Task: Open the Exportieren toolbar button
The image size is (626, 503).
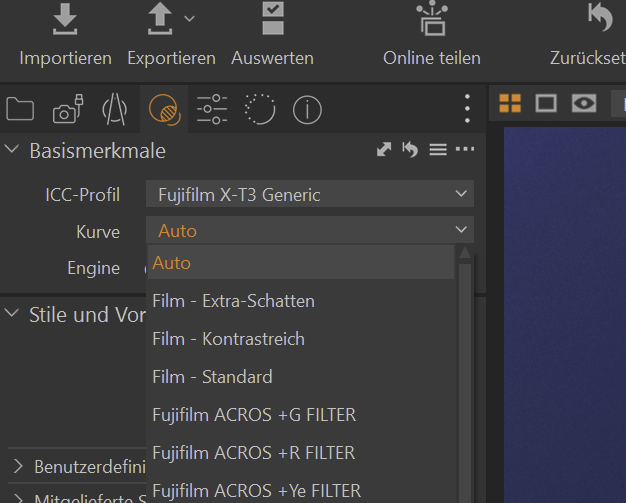Action: pyautogui.click(x=162, y=20)
